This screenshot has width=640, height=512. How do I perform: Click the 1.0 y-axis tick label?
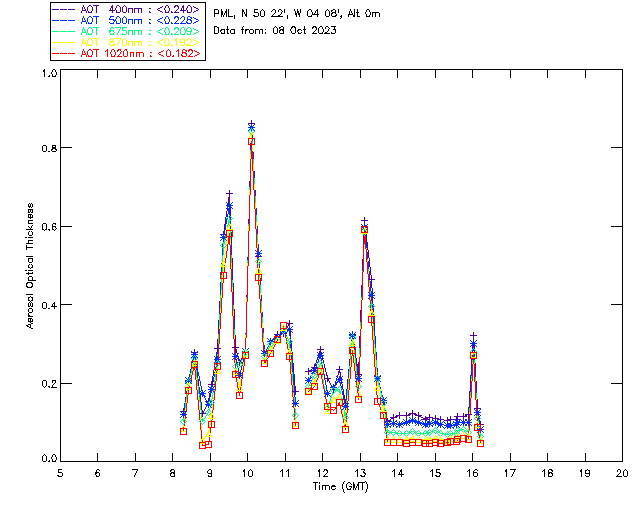pos(49,73)
